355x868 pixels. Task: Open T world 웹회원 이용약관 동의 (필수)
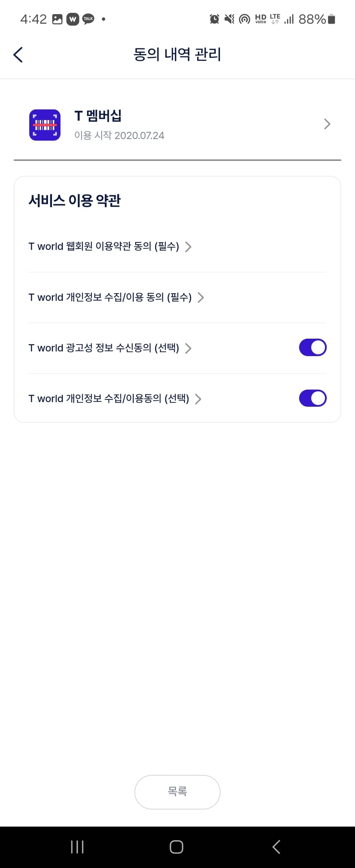pos(104,246)
